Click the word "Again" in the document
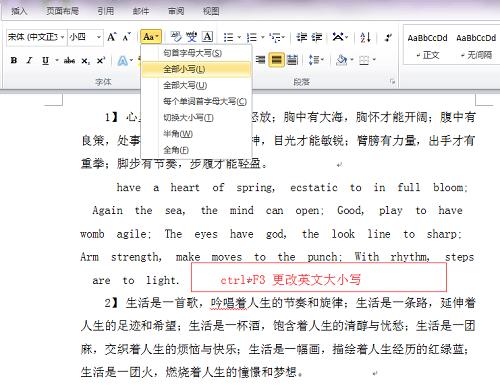The height and width of the screenshot is (385, 500). (x=107, y=211)
